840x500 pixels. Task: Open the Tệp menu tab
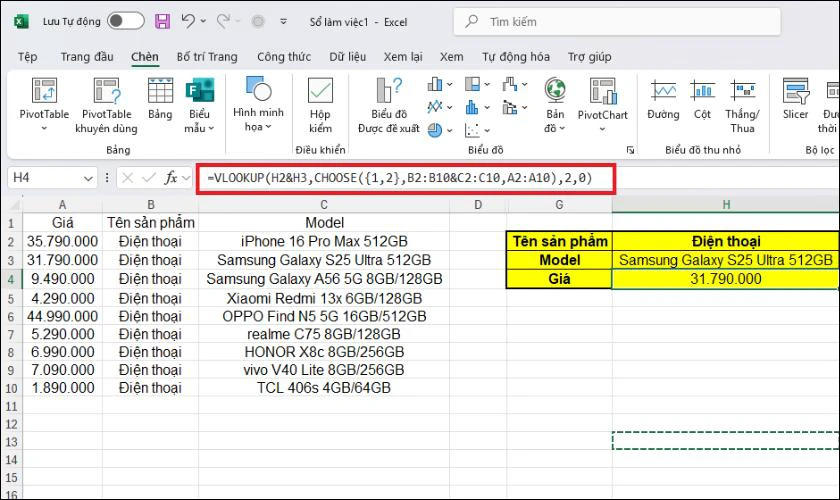click(x=27, y=57)
